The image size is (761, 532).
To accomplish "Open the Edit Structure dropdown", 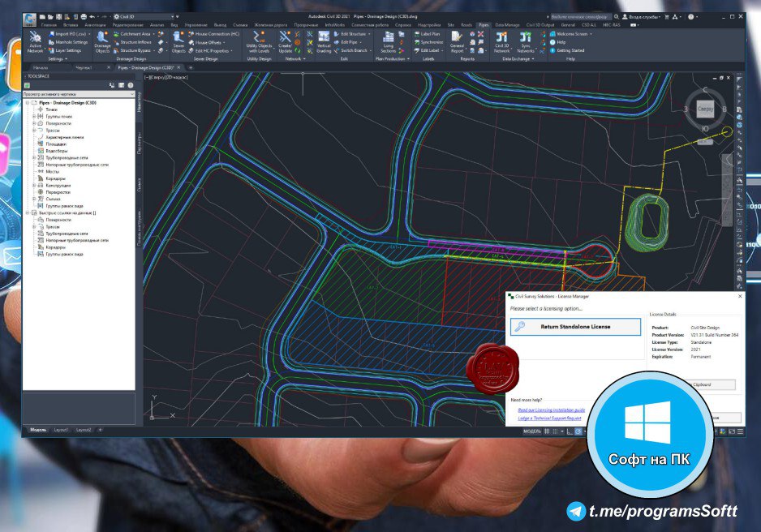I will [369, 34].
